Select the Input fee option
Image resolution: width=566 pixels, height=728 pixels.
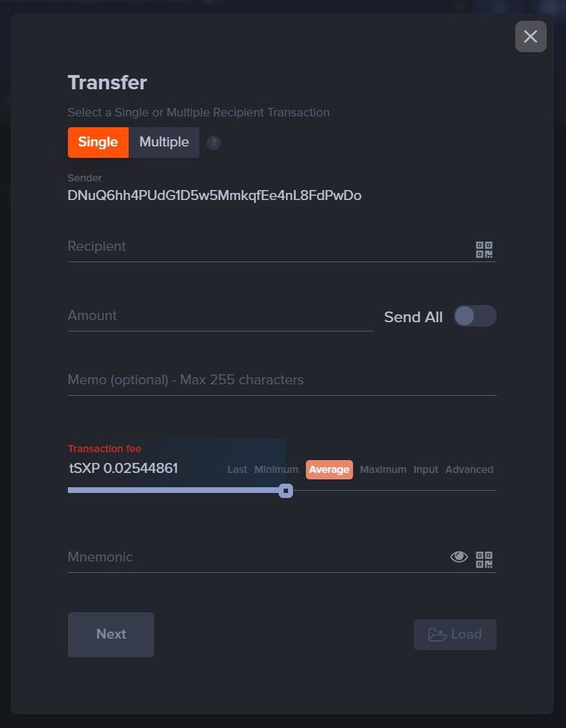pos(426,469)
